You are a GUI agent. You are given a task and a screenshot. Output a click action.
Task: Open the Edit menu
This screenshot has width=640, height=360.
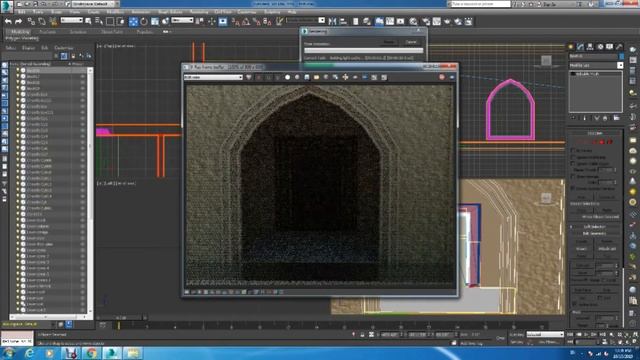pyautogui.click(x=21, y=12)
